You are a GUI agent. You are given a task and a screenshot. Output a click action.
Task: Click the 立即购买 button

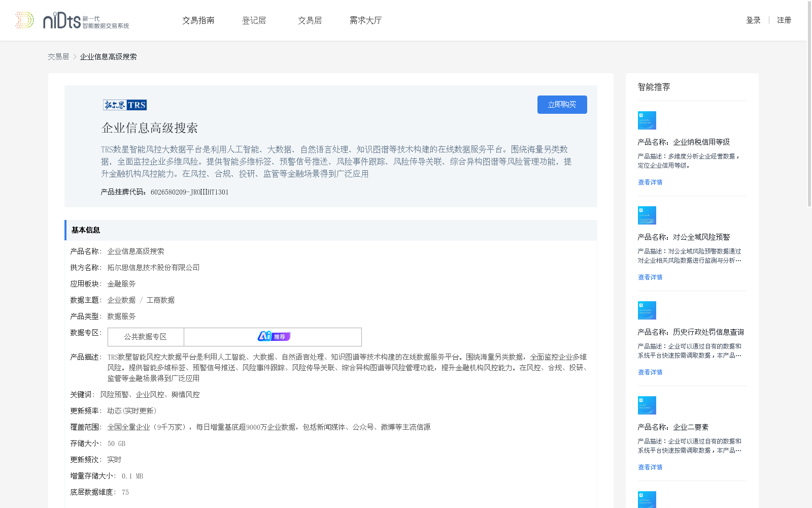pyautogui.click(x=562, y=105)
